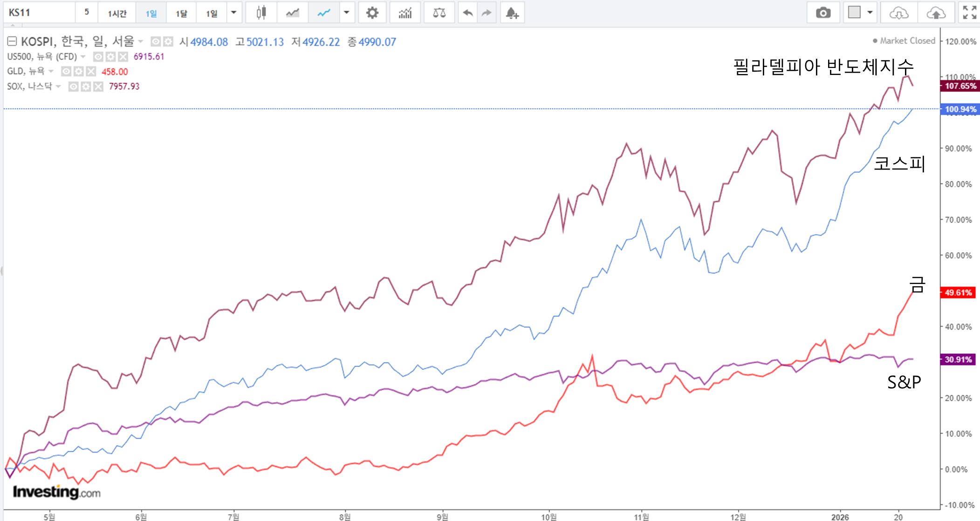
Task: Select the 1달 interval tab
Action: (x=181, y=13)
